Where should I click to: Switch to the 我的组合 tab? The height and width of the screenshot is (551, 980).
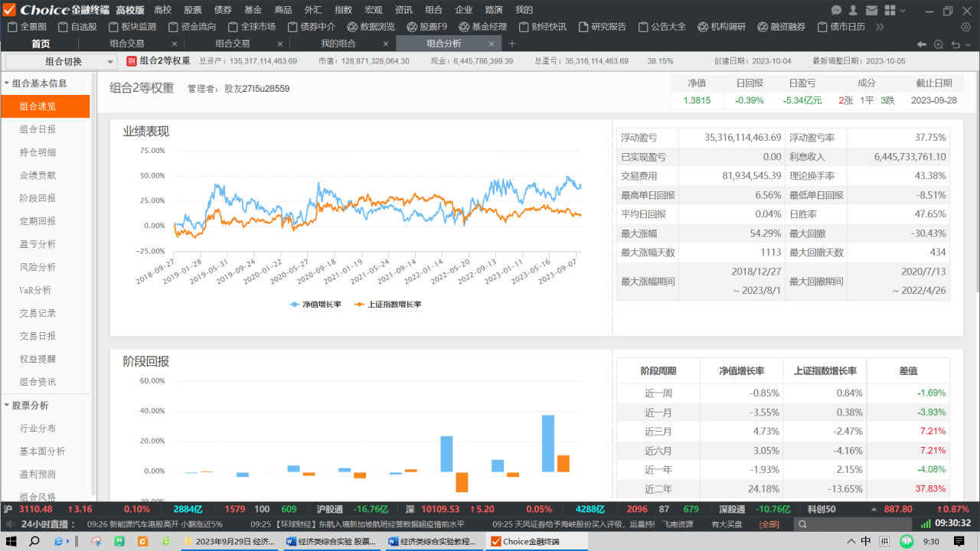tap(338, 44)
